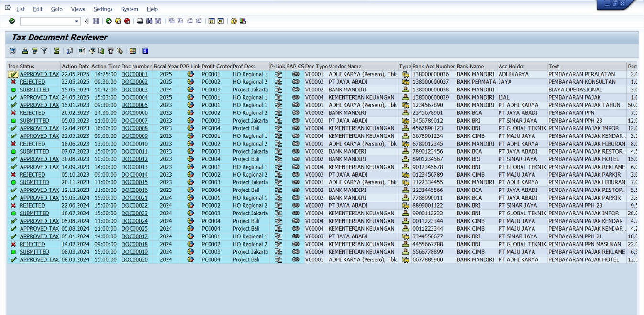This screenshot has height=315, width=644.
Task: Click Project Jakarta cell in DOC00007 row
Action: click(250, 121)
